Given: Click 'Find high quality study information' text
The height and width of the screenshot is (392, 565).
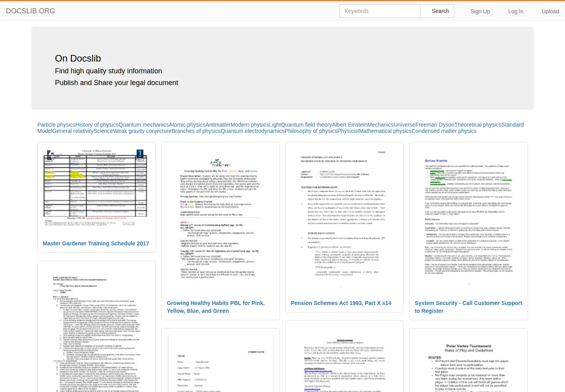Looking at the screenshot, I should [x=108, y=71].
